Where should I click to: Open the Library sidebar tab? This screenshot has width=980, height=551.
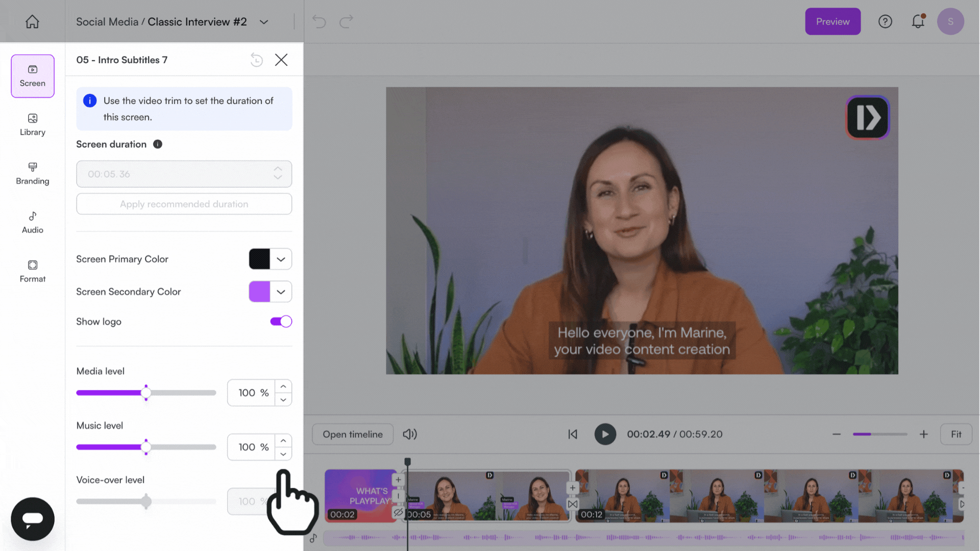pyautogui.click(x=33, y=125)
